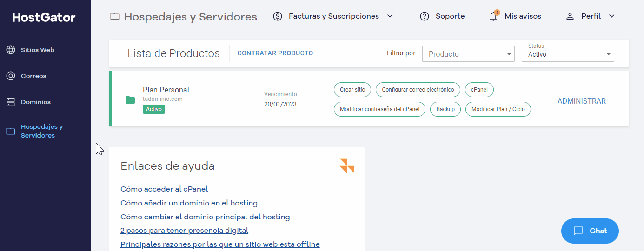Click the Crear sitio button
The image size is (644, 251).
pyautogui.click(x=352, y=90)
